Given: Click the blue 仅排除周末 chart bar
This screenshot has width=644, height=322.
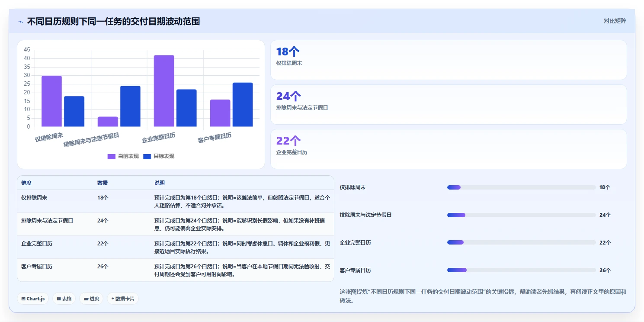Looking at the screenshot, I should [74, 112].
